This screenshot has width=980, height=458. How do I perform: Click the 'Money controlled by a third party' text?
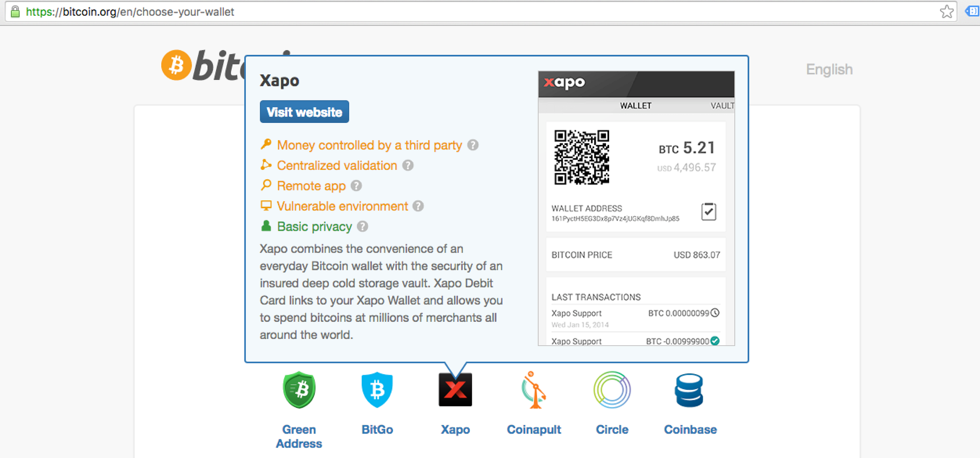point(369,145)
